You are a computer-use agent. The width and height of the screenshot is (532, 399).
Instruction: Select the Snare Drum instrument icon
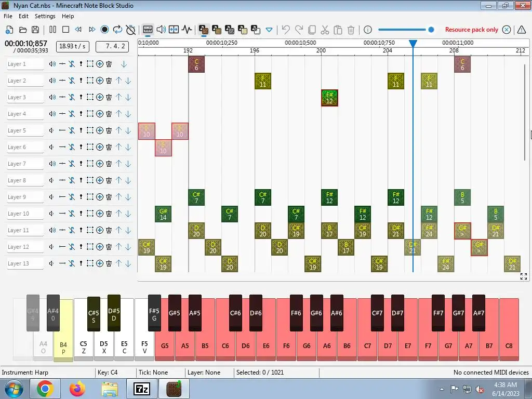pos(242,30)
